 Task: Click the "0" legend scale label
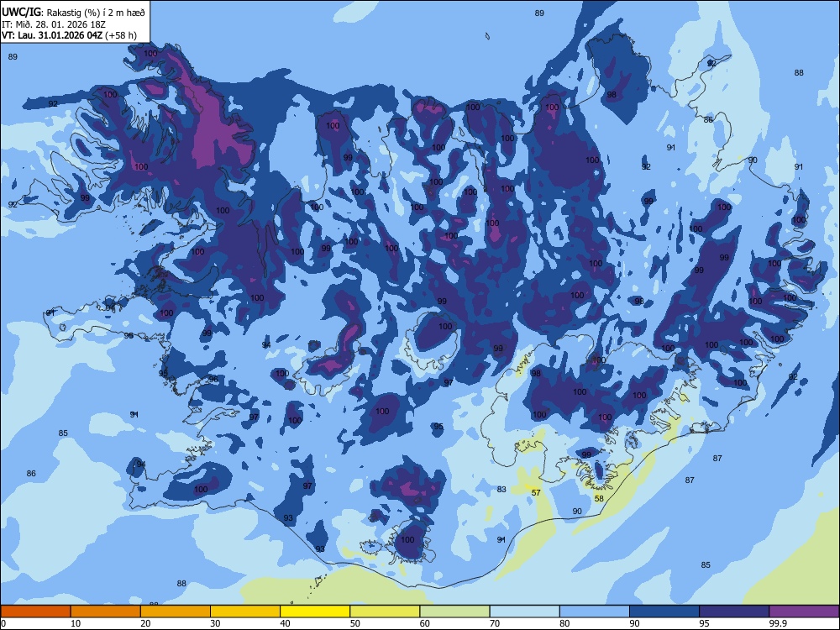point(3,623)
